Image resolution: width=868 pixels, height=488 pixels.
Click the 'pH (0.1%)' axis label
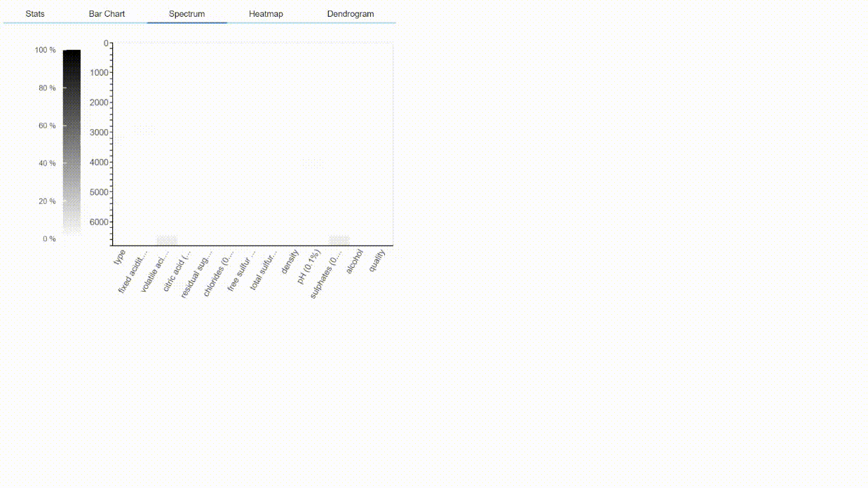(x=310, y=266)
